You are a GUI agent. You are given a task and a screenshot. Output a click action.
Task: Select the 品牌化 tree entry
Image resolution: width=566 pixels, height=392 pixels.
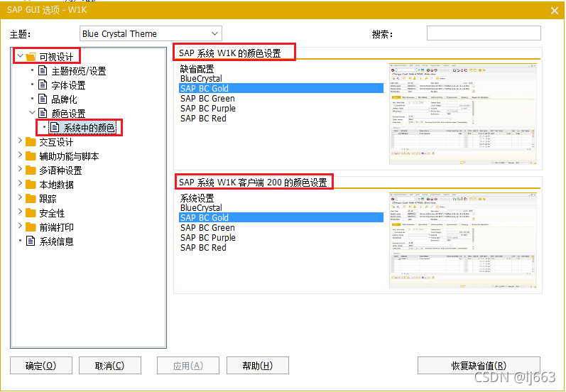64,99
